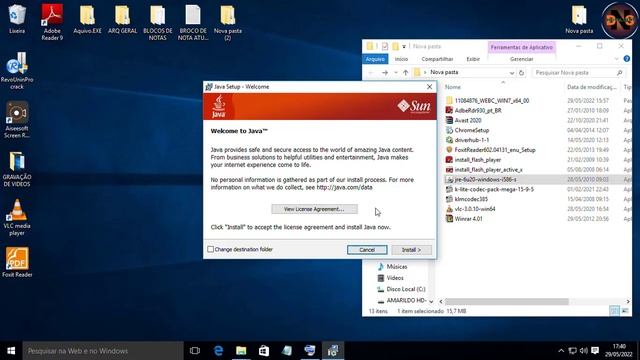Open the Lixeira recycle bin icon

coord(17,19)
